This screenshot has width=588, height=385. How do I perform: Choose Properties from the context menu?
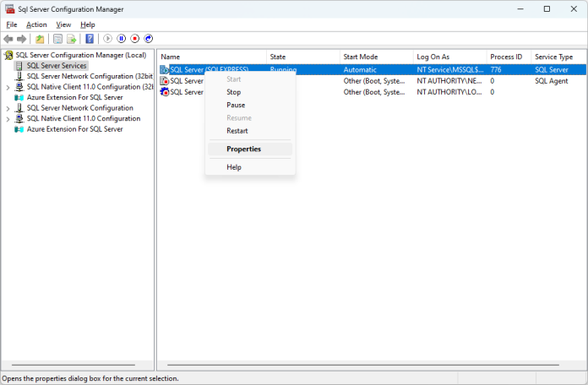click(x=250, y=149)
